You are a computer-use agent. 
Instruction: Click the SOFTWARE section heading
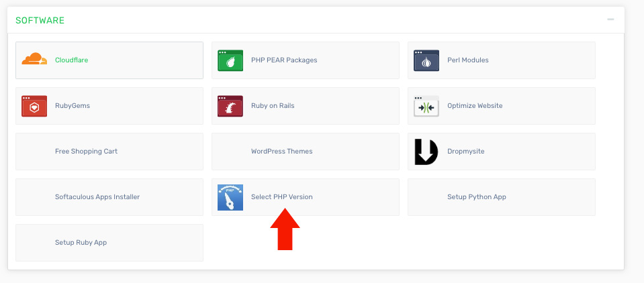[x=40, y=20]
